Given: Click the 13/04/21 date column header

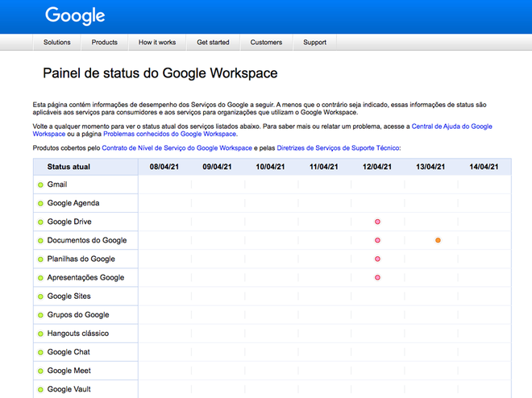Looking at the screenshot, I should [x=430, y=167].
